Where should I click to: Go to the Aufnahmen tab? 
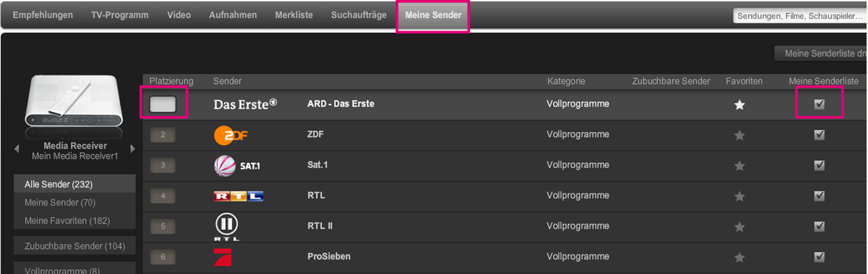click(233, 15)
